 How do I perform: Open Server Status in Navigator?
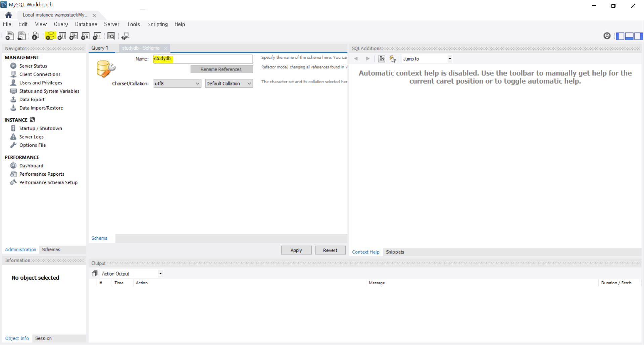(33, 66)
